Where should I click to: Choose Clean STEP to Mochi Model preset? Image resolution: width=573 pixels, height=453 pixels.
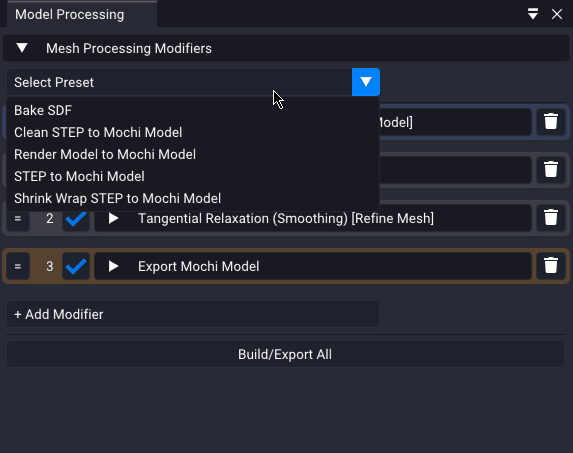[x=193, y=132]
